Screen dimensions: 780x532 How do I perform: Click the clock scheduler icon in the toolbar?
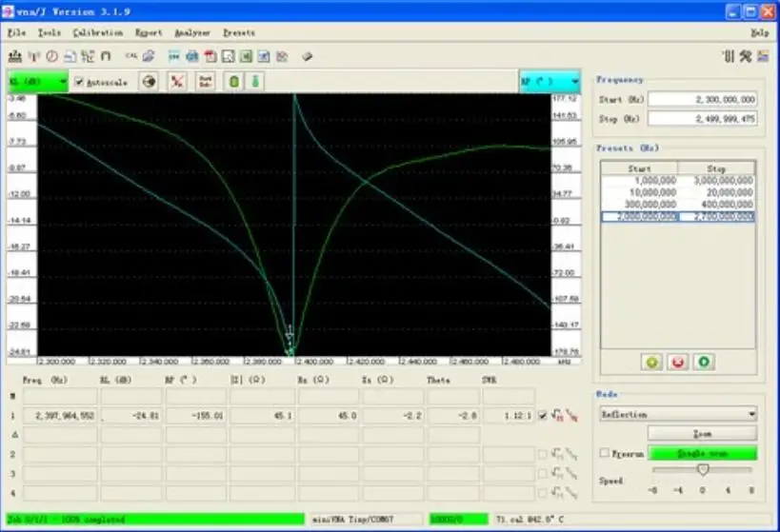pyautogui.click(x=51, y=56)
